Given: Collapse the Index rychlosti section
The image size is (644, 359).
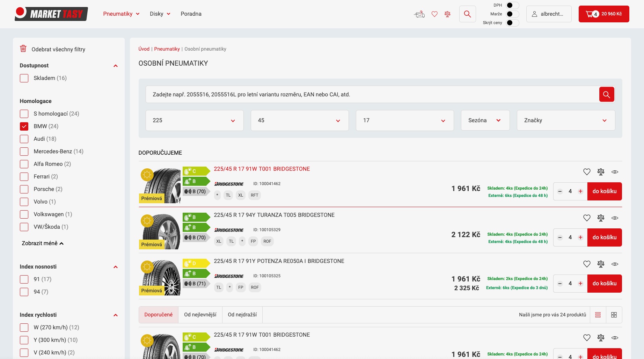Looking at the screenshot, I should [116, 315].
